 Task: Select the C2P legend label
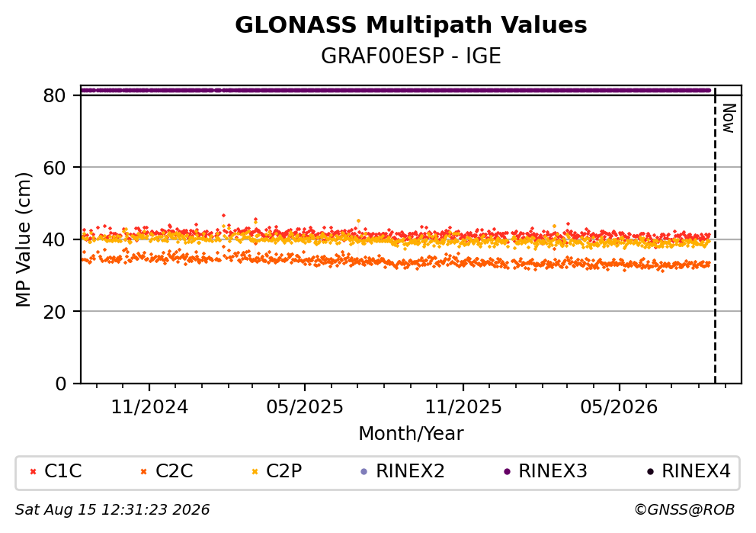pos(284,471)
